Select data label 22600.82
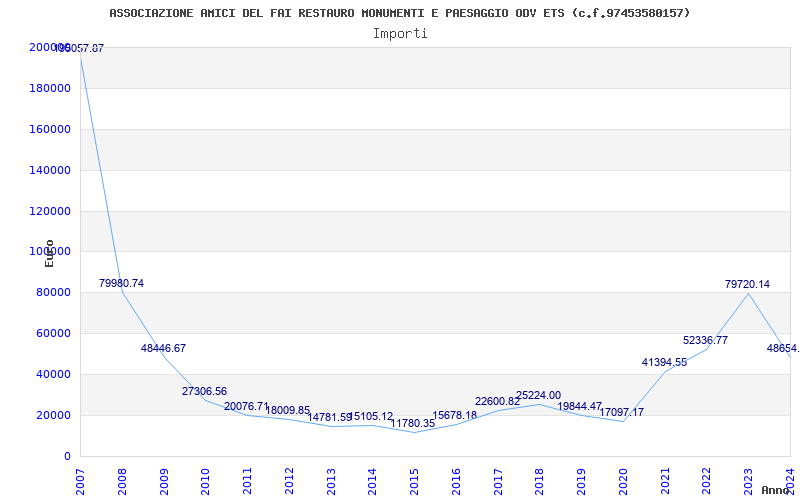 [497, 402]
